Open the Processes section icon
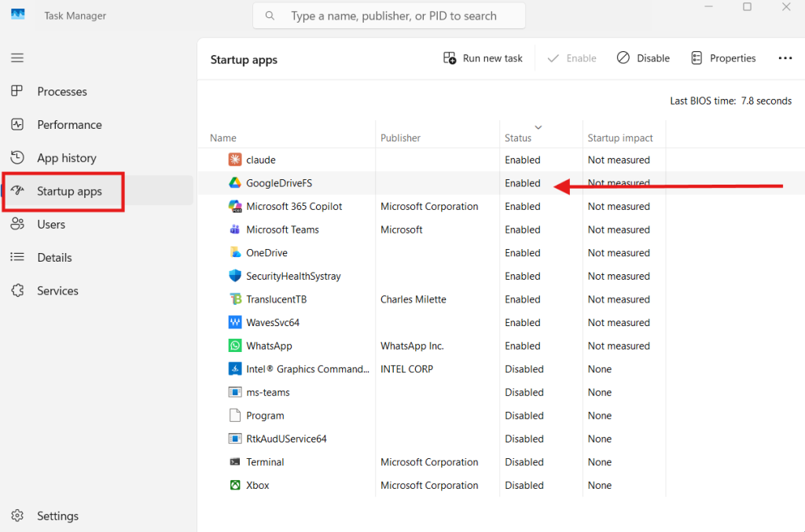The width and height of the screenshot is (805, 532). pyautogui.click(x=17, y=91)
